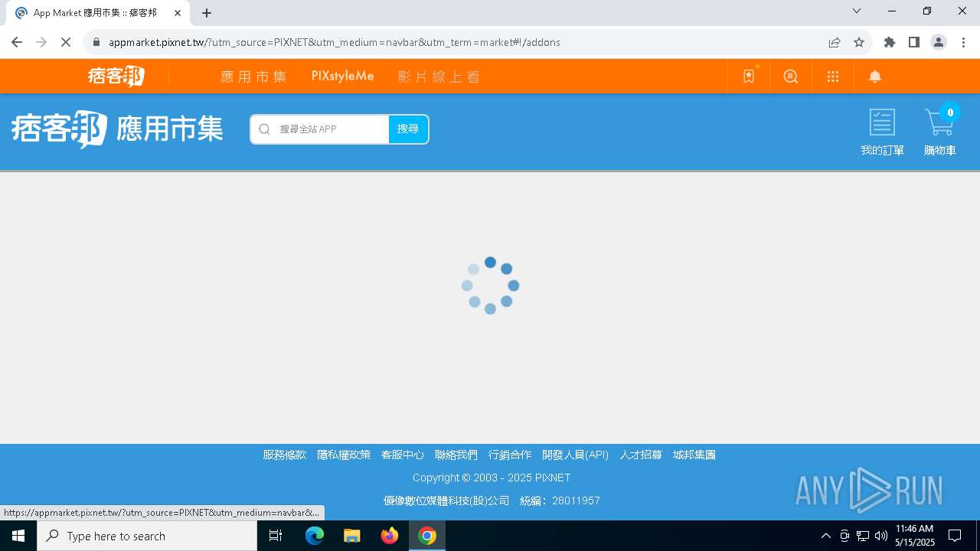Image resolution: width=980 pixels, height=551 pixels.
Task: Open the 人才招募 footer link
Action: point(641,455)
